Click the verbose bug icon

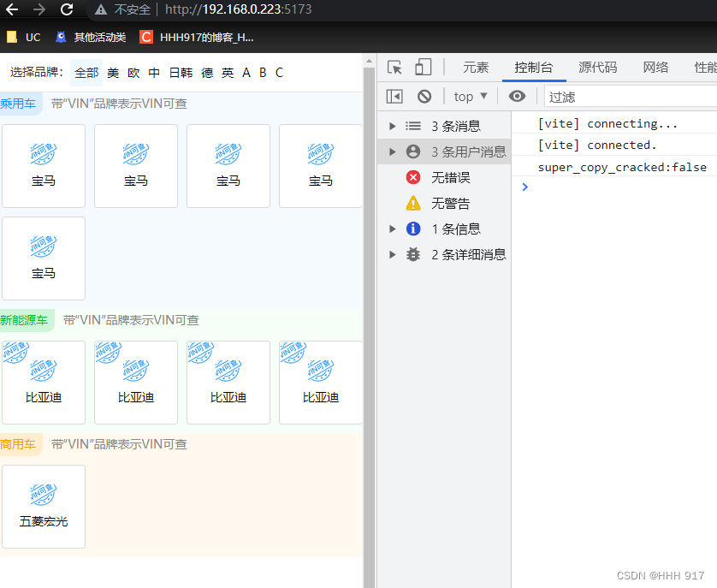(x=413, y=254)
